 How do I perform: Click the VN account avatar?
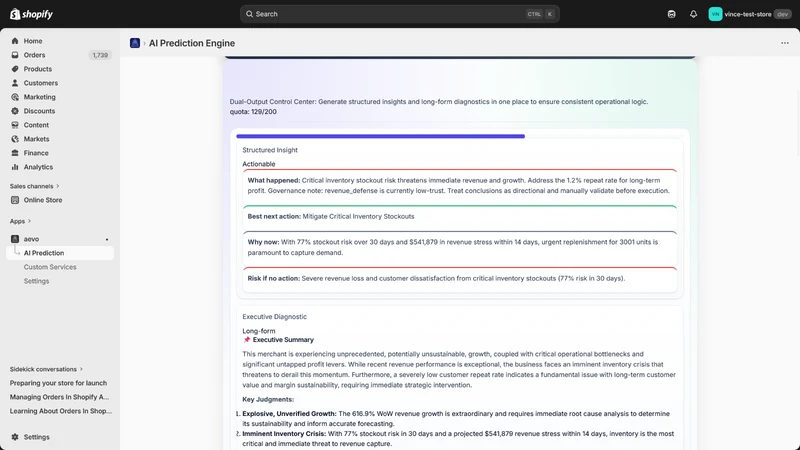pyautogui.click(x=715, y=14)
